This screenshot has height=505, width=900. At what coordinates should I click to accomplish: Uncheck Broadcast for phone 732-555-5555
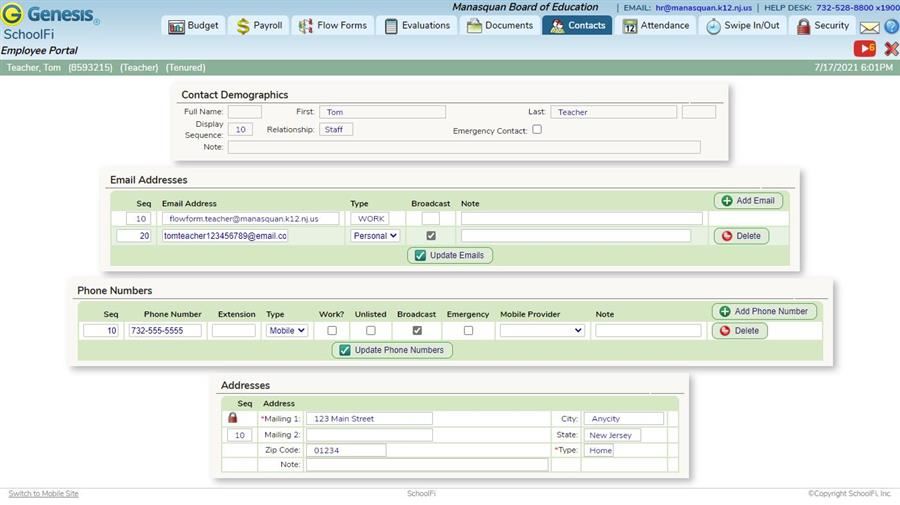pos(417,331)
